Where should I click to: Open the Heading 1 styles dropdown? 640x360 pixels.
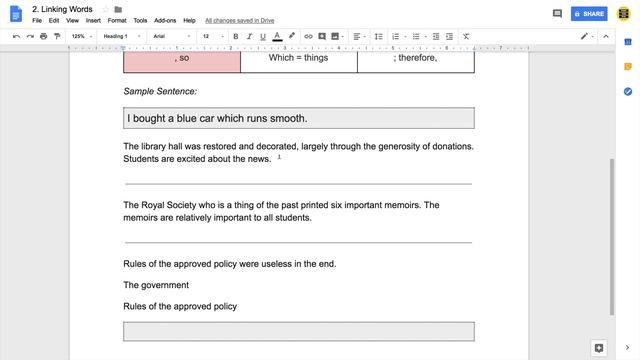(x=122, y=36)
